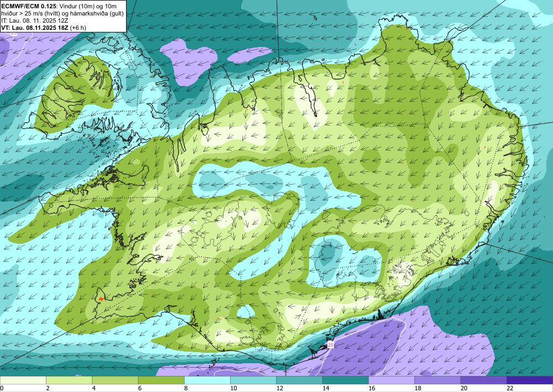Click the legend label "18"

pos(418,388)
